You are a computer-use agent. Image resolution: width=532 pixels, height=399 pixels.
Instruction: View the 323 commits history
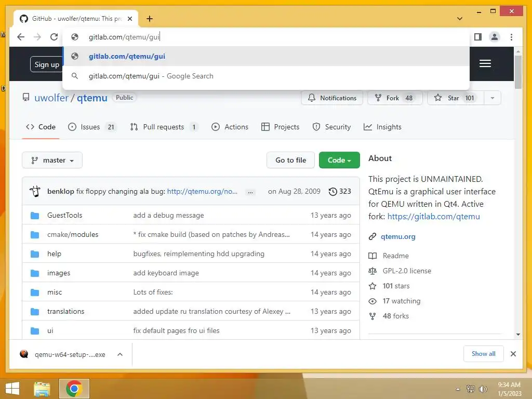pos(340,191)
